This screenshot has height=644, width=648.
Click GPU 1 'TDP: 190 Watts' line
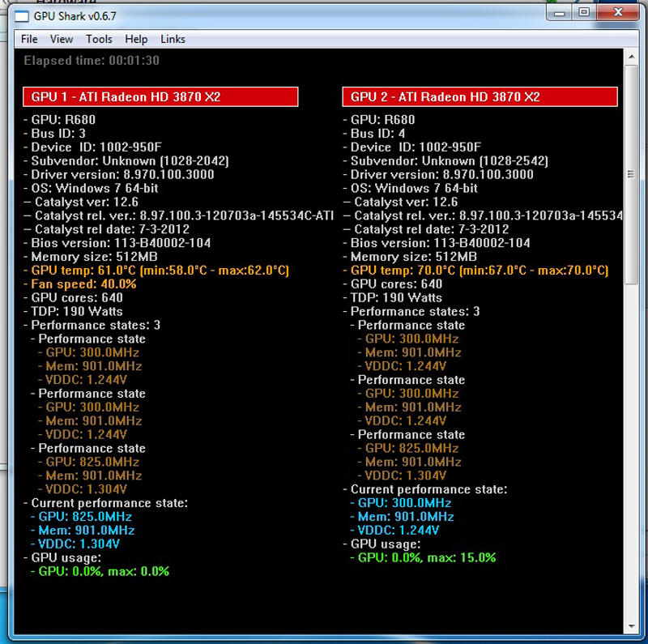point(73,311)
